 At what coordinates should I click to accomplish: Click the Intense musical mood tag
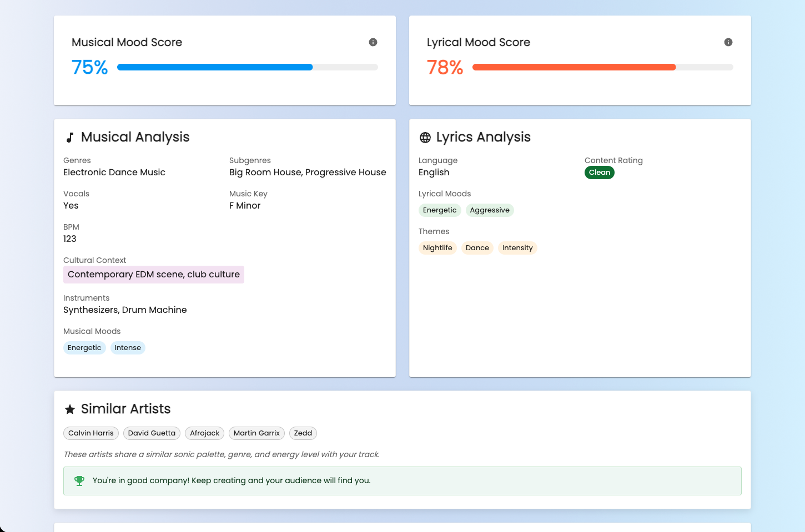(128, 348)
